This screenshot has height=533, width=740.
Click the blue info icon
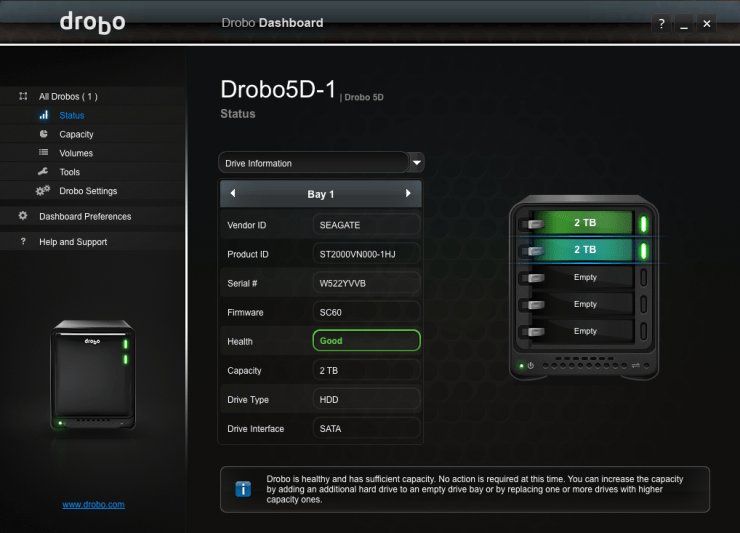[x=243, y=489]
